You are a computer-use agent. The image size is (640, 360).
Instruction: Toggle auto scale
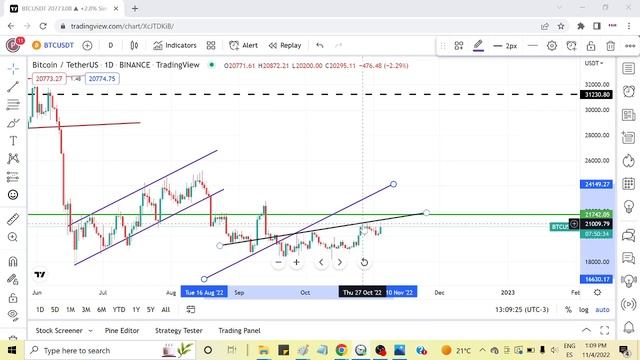pos(602,310)
